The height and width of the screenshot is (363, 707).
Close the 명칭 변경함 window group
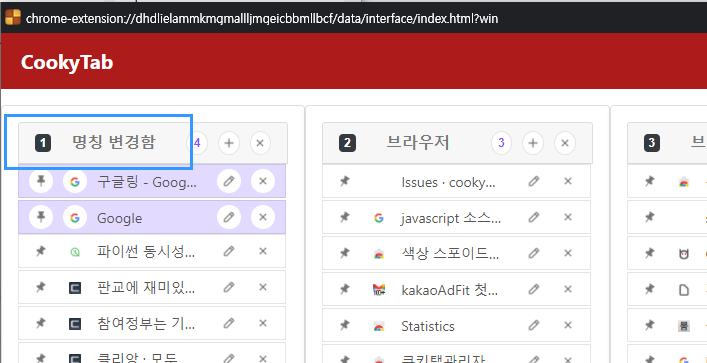260,143
